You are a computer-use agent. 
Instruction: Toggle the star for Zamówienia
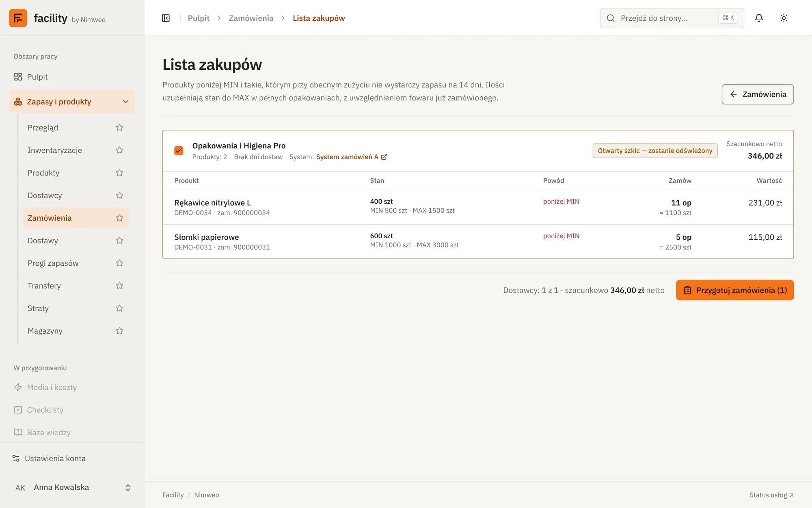point(119,218)
